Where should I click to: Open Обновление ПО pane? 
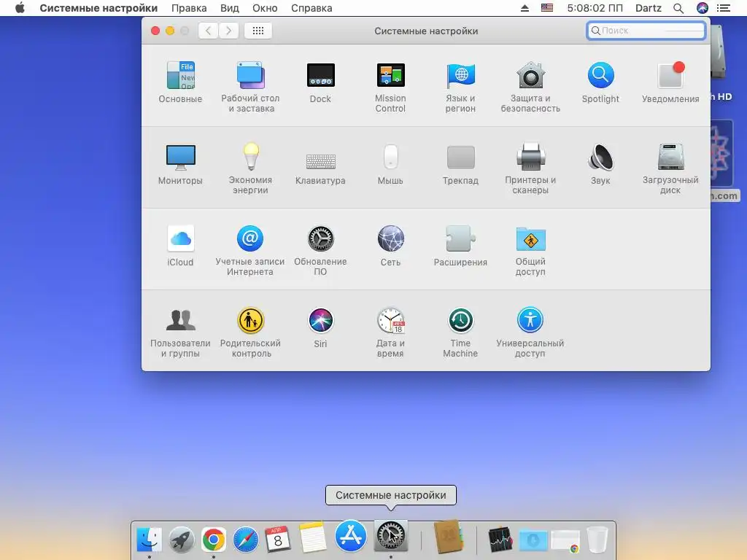320,251
